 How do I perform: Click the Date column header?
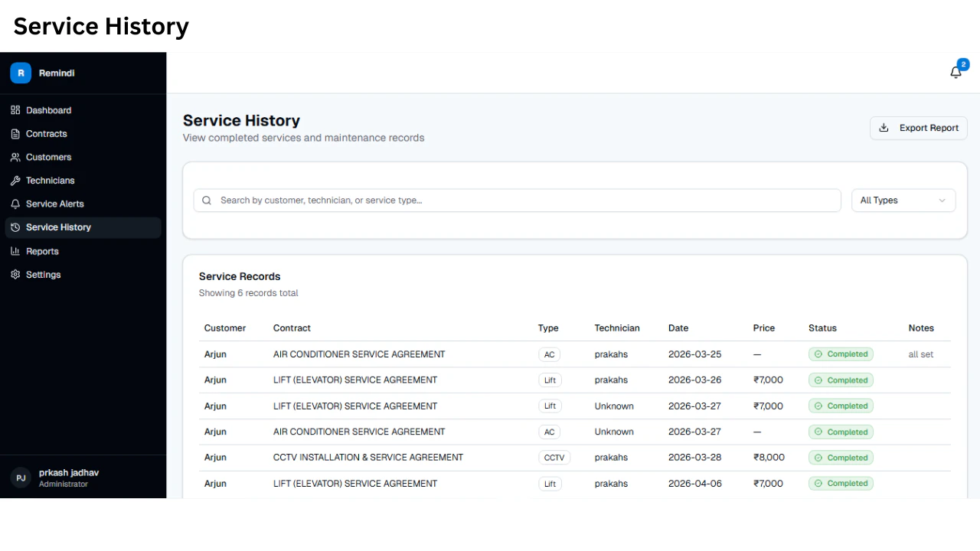[x=678, y=328]
